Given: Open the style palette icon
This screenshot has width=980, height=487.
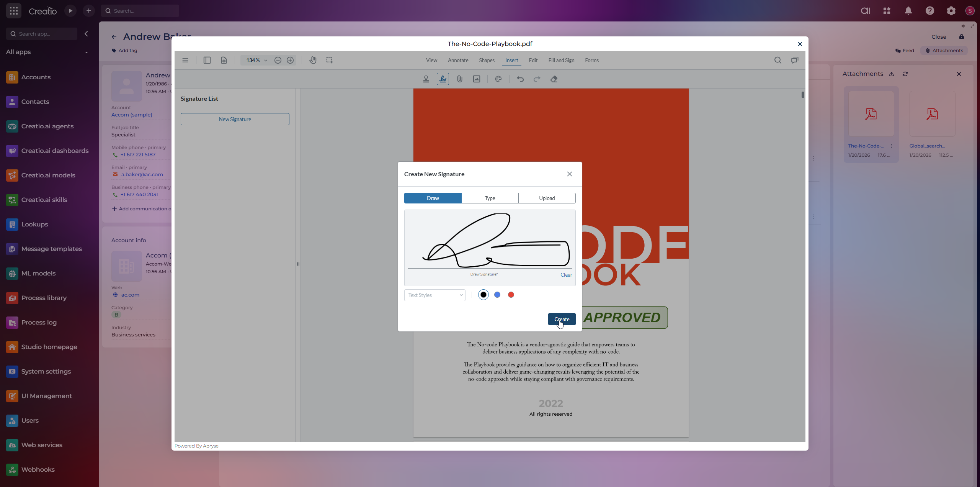Looking at the screenshot, I should pos(498,79).
